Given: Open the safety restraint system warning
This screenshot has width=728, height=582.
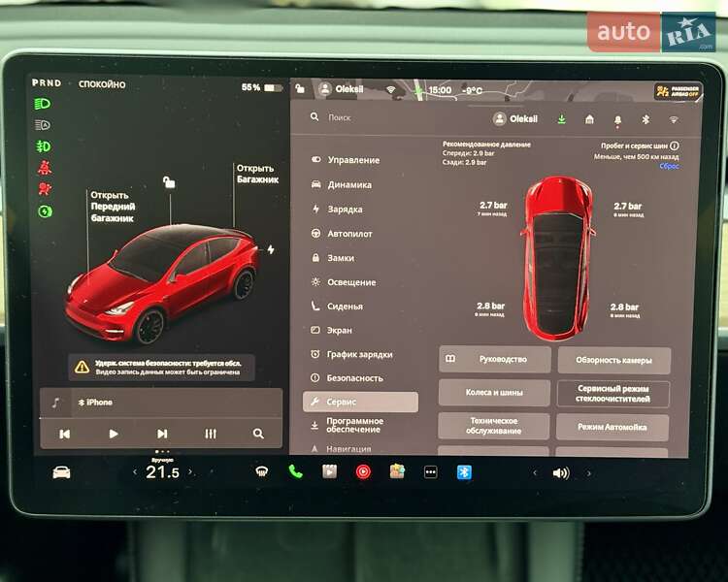Looking at the screenshot, I should pyautogui.click(x=161, y=367).
